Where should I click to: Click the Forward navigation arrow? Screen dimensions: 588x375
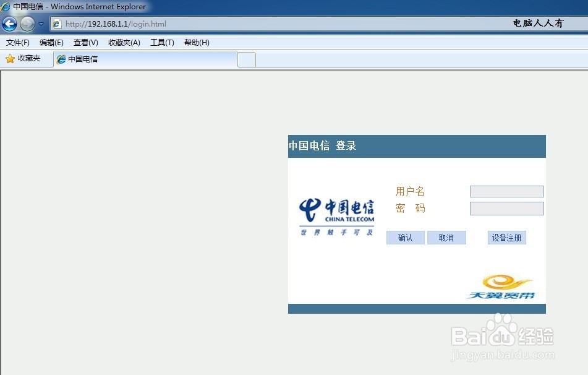pos(26,24)
